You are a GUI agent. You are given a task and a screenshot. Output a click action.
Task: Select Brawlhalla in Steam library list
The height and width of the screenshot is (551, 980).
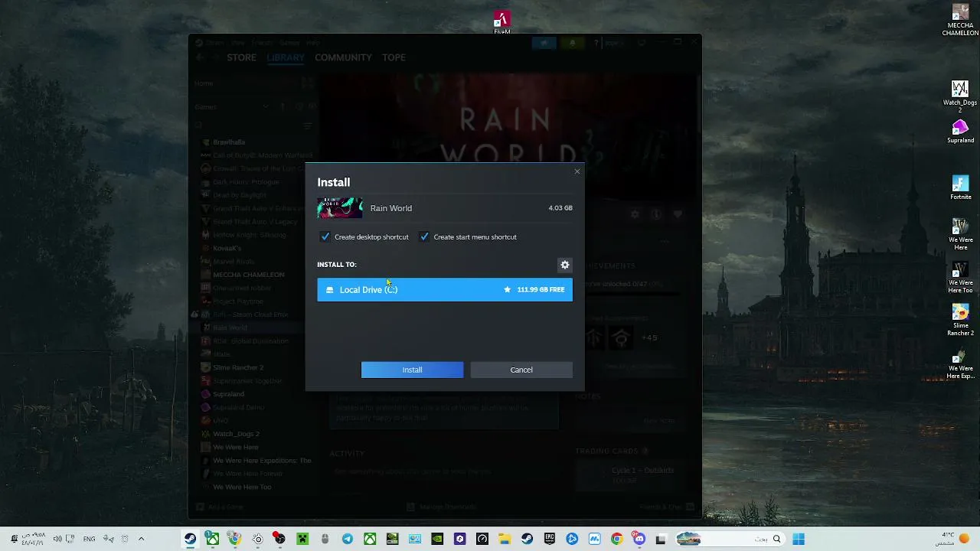pos(229,142)
